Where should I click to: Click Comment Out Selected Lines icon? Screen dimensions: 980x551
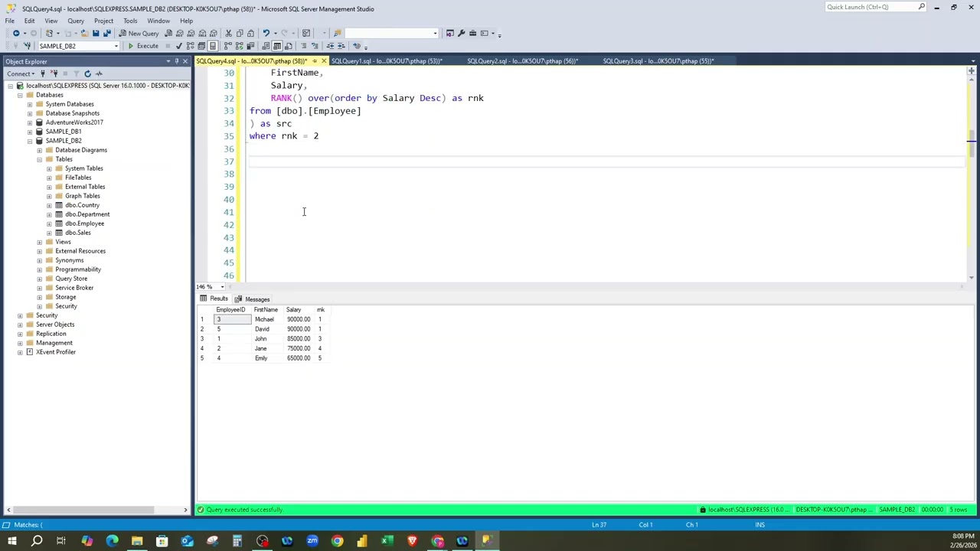(x=303, y=46)
